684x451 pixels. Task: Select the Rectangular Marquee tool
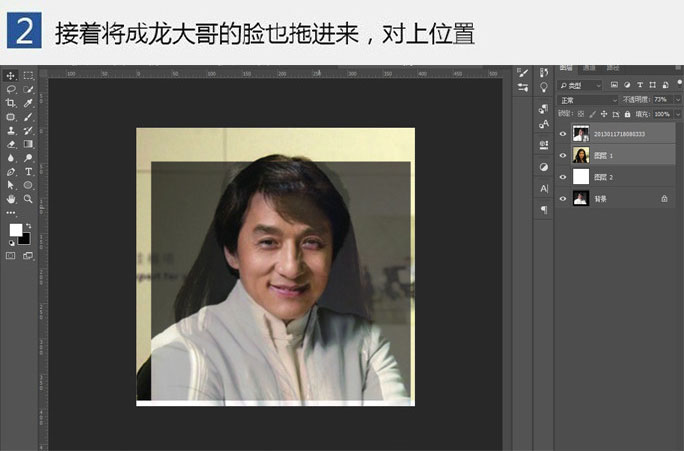pyautogui.click(x=28, y=75)
